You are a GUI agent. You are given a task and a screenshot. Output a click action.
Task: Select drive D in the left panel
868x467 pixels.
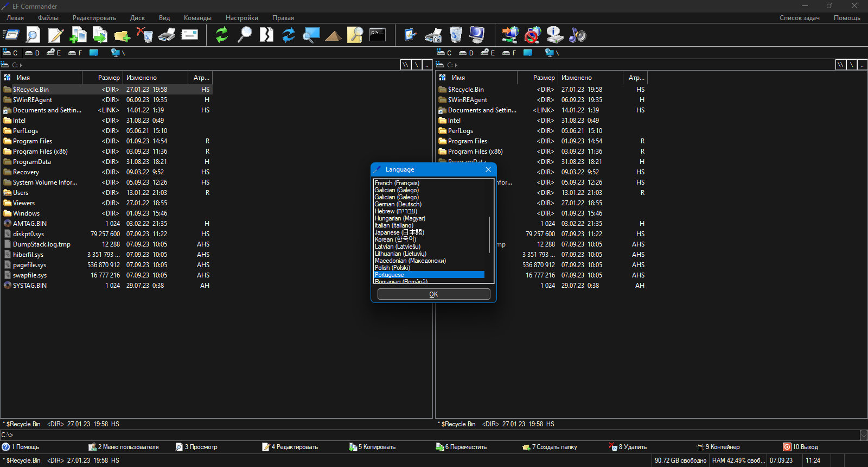click(x=32, y=53)
